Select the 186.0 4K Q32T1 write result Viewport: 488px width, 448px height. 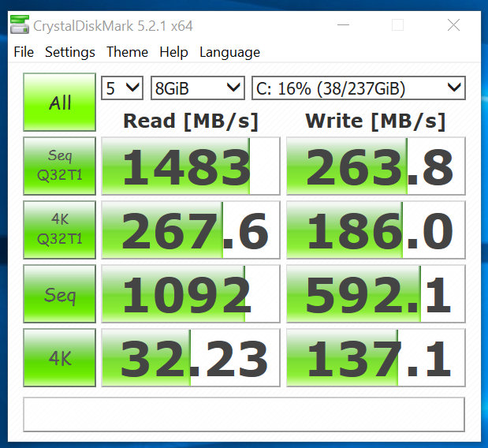pos(376,230)
